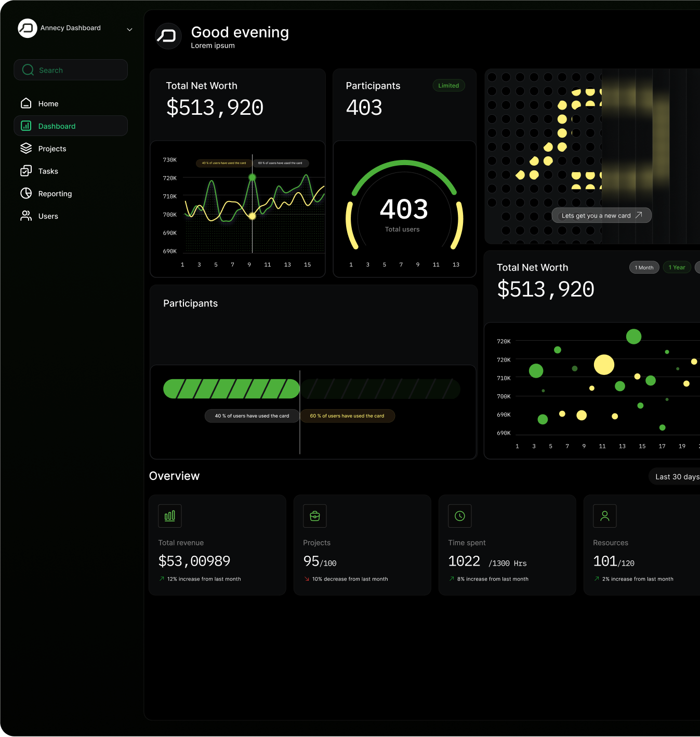Click the Tasks sidebar icon
This screenshot has width=700, height=737.
26,170
